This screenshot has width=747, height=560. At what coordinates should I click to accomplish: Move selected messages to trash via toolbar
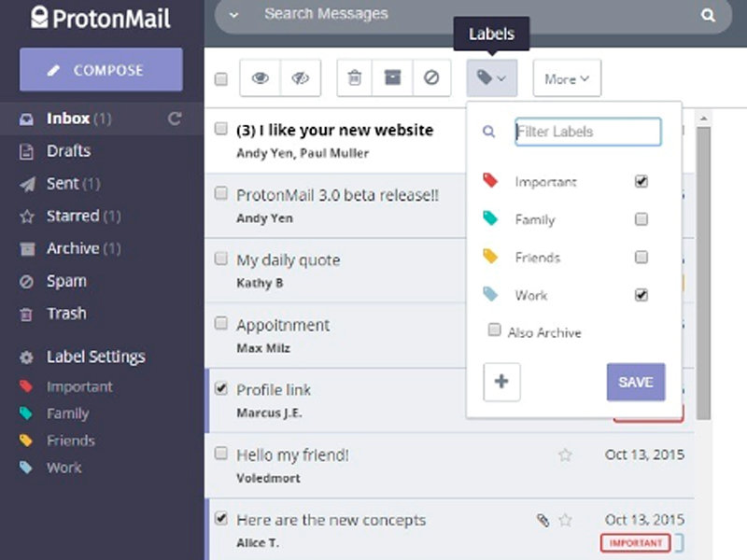pyautogui.click(x=355, y=77)
